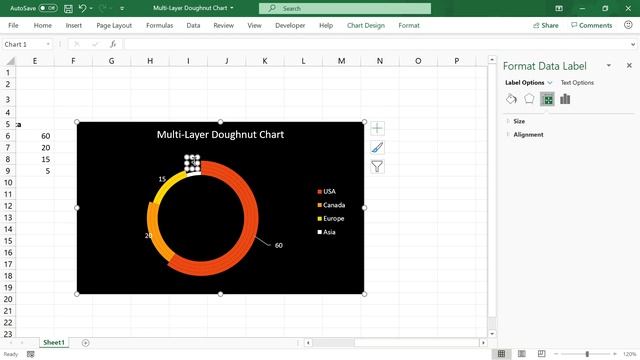Viewport: 640px width, 360px height.
Task: Open Chart Filters funnel button
Action: pyautogui.click(x=377, y=166)
